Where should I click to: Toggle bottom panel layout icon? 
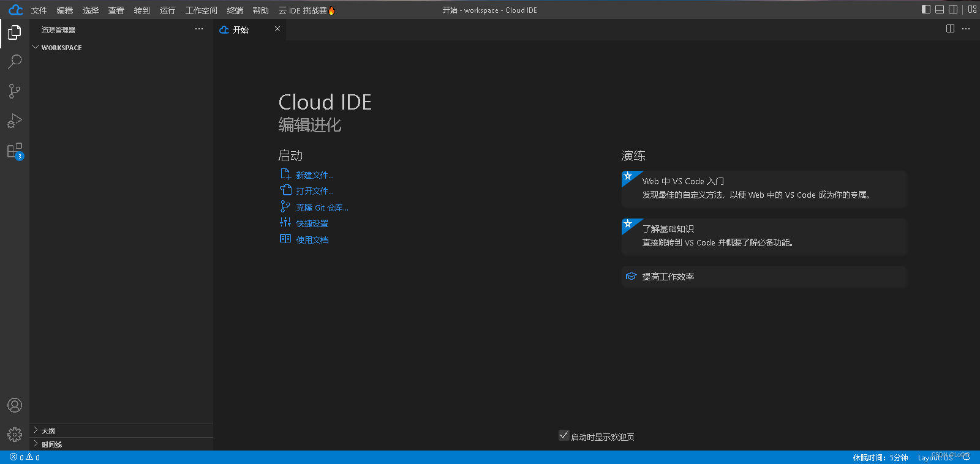click(940, 9)
